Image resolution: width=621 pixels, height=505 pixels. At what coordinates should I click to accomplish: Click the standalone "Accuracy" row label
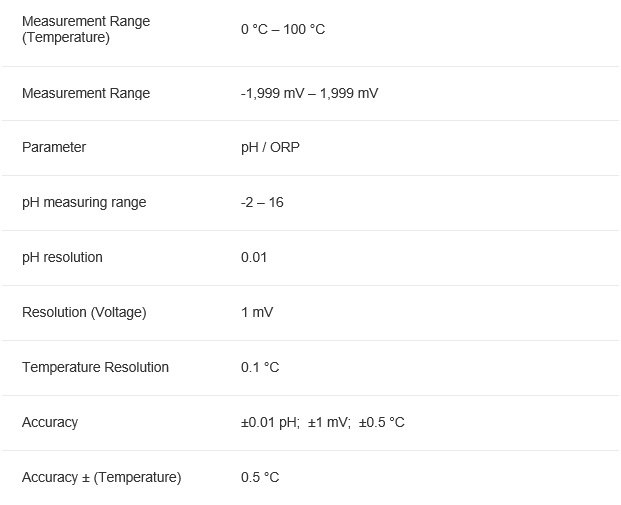click(50, 422)
